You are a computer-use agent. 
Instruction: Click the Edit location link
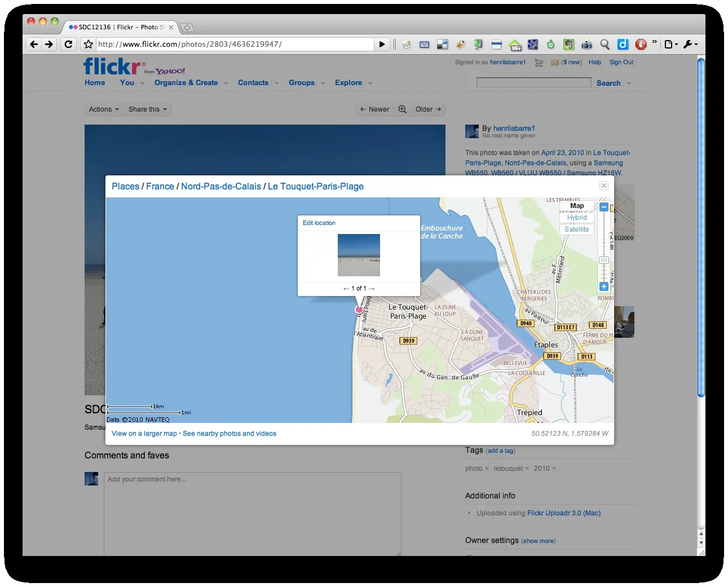319,223
